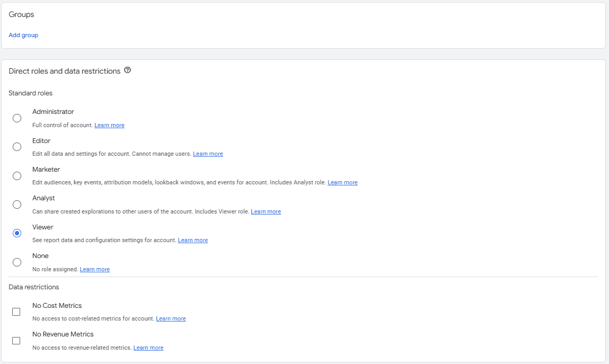This screenshot has height=364, width=609.
Task: Select the Administrator role radio button
Action: point(17,118)
